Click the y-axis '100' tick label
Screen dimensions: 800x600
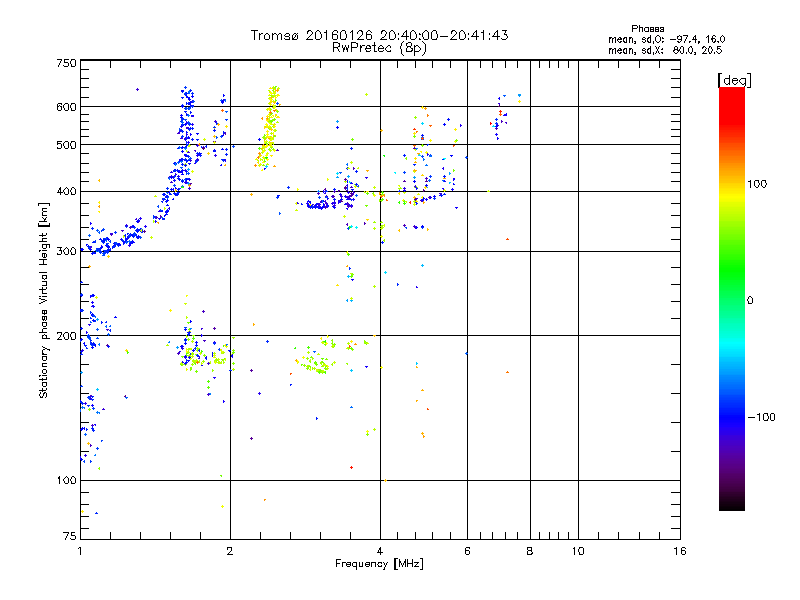(66, 480)
